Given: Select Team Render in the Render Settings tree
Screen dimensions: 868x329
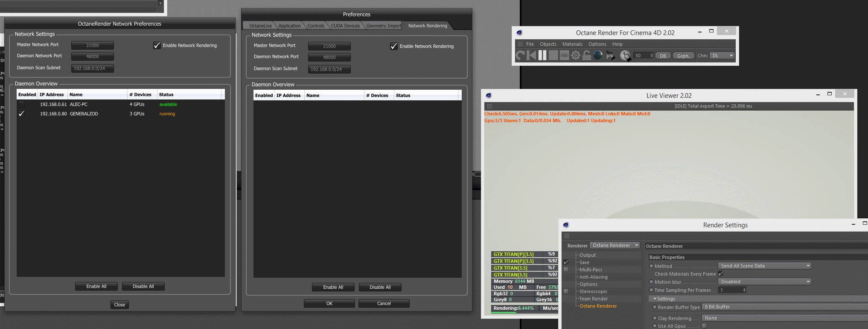Looking at the screenshot, I should tap(593, 299).
